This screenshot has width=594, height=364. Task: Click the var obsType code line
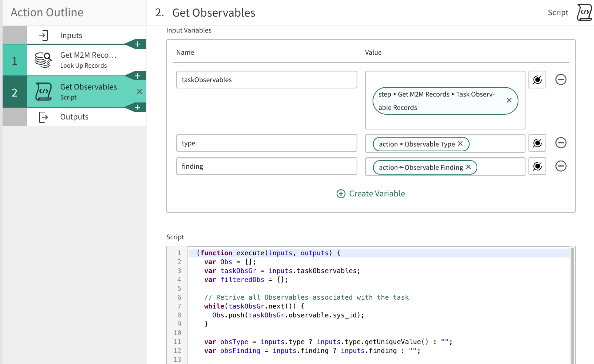[x=328, y=342]
